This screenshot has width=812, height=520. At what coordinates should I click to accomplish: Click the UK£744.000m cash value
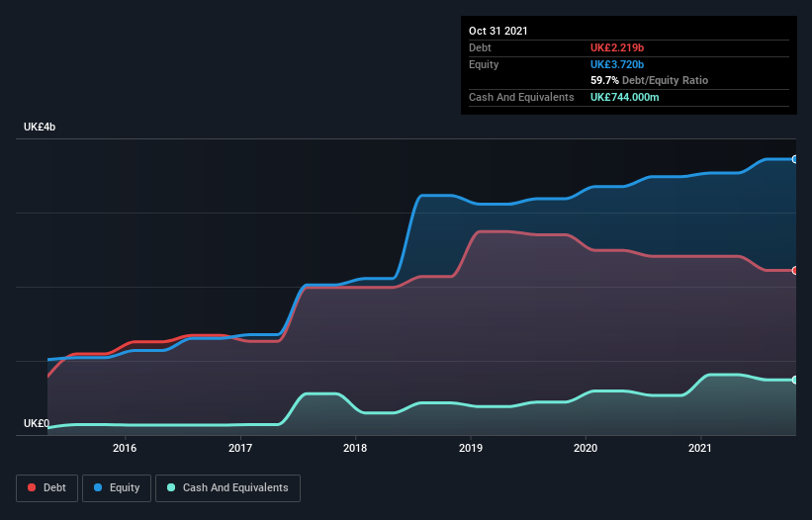pos(624,97)
